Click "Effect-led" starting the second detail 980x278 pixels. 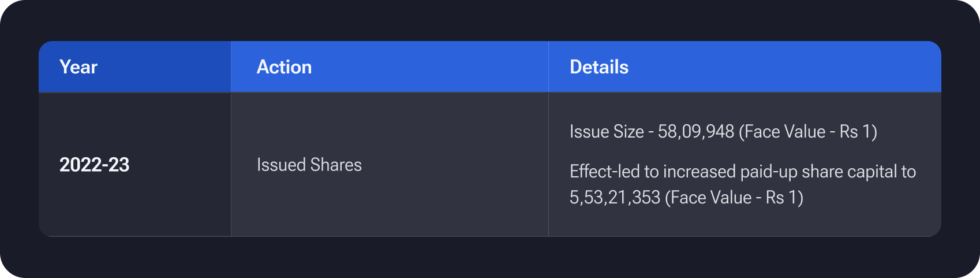click(604, 172)
